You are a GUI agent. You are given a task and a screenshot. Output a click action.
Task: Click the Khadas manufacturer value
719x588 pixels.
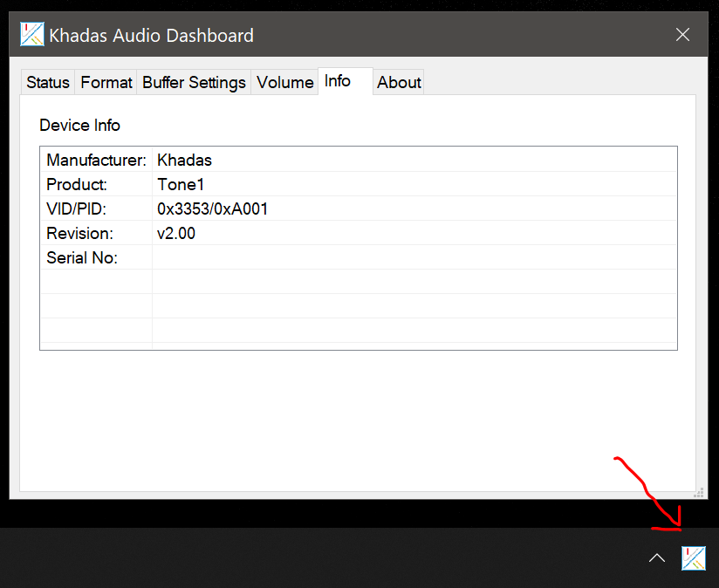184,160
